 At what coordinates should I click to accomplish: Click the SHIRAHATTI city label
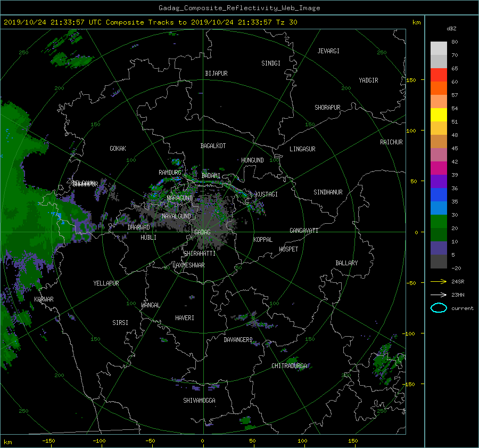pyautogui.click(x=200, y=254)
